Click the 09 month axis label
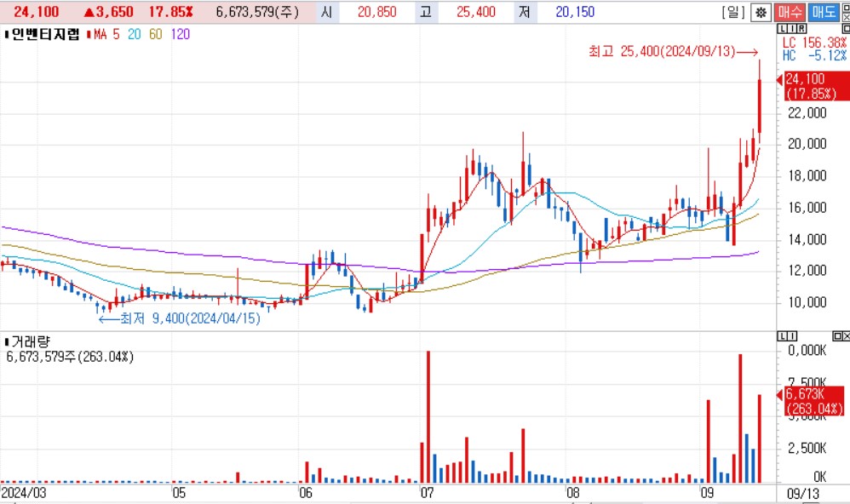This screenshot has height=504, width=850. tap(707, 493)
